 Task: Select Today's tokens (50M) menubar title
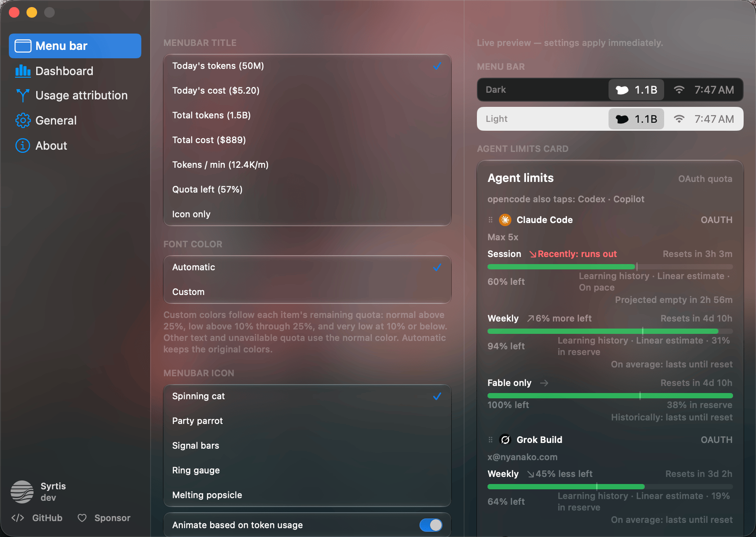(307, 66)
